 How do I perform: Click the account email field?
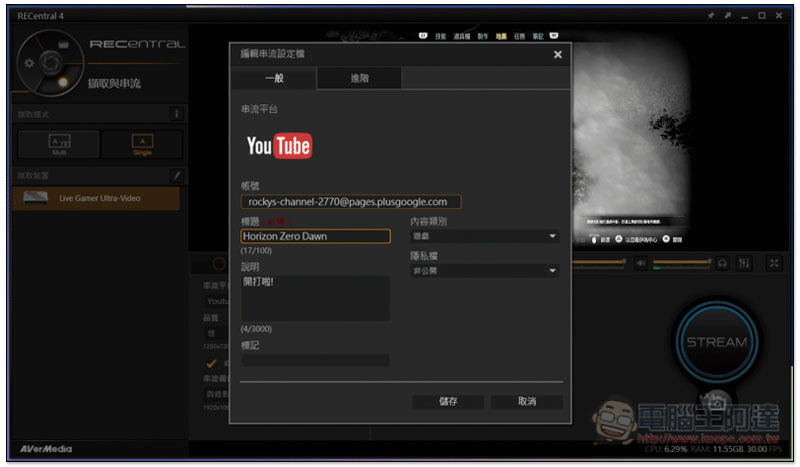[351, 202]
